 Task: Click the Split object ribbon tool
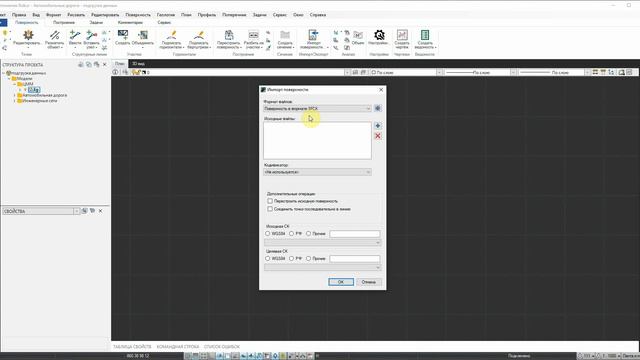pyautogui.click(x=54, y=39)
